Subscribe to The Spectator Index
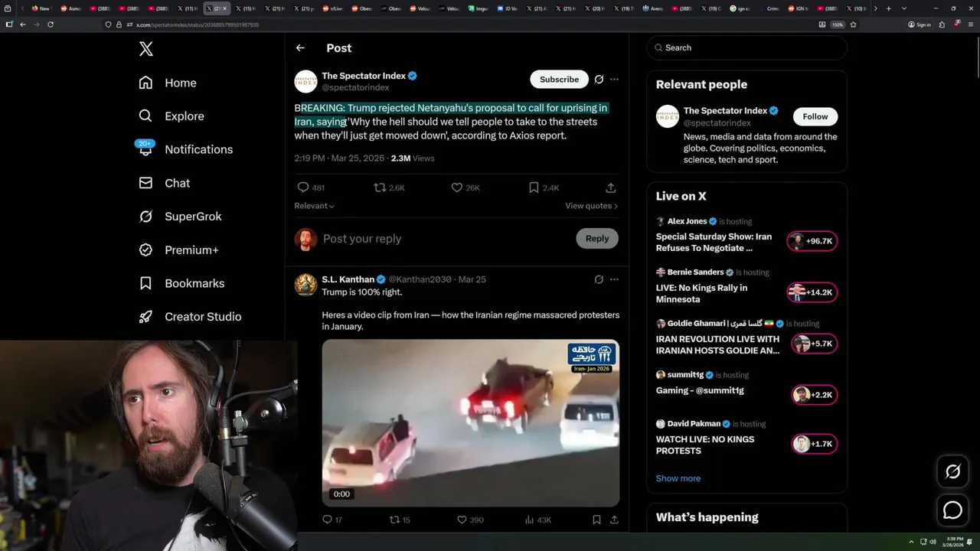 pyautogui.click(x=559, y=80)
